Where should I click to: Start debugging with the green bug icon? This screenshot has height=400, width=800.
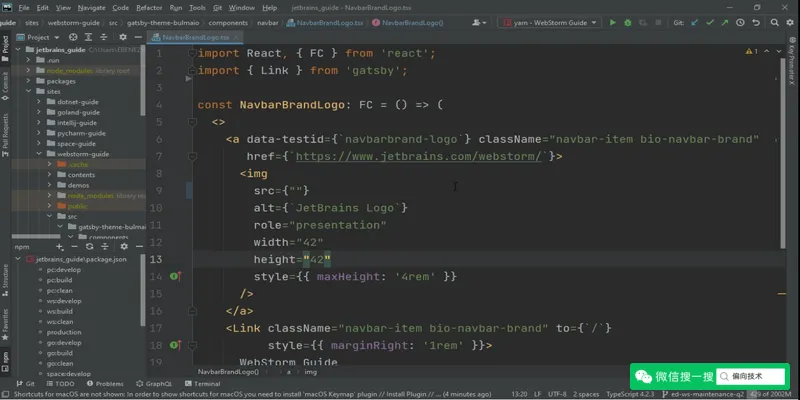[x=628, y=22]
